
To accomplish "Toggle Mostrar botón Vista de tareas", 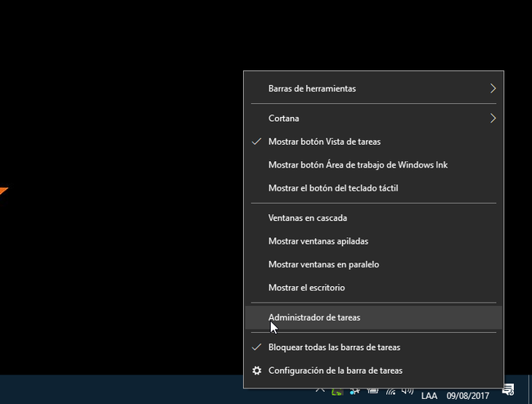I will pyautogui.click(x=324, y=141).
